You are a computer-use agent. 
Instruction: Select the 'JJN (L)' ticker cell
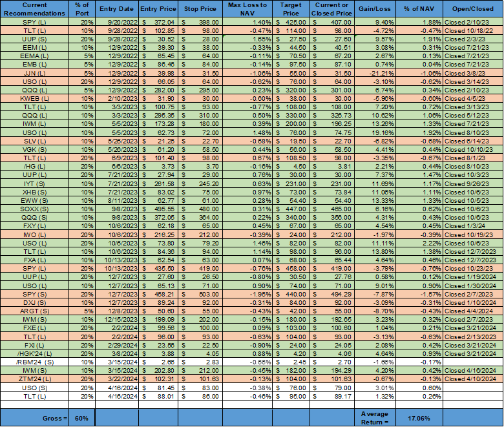click(x=34, y=73)
